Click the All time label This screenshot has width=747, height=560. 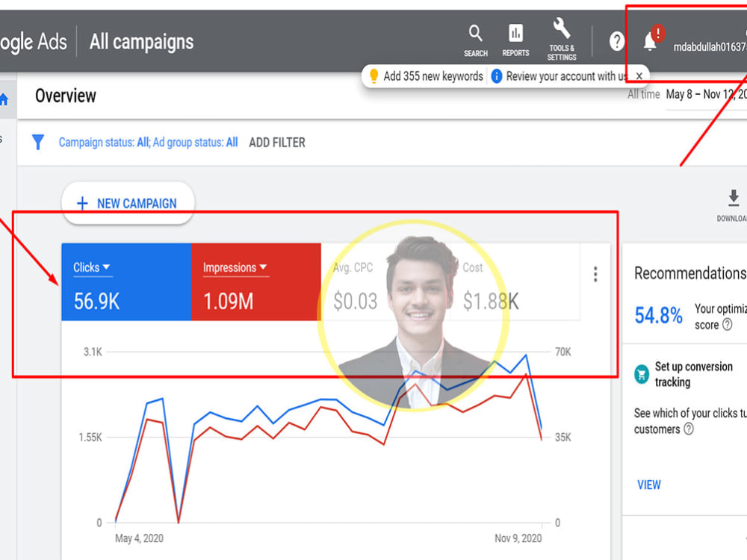pos(644,94)
